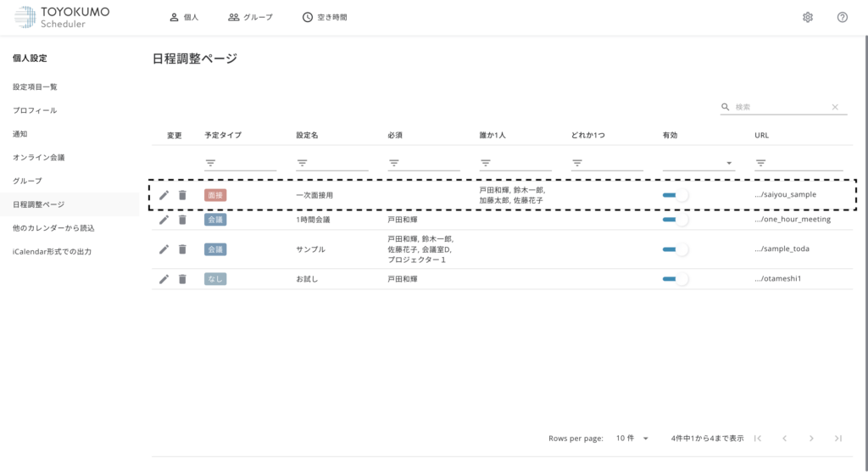Toggle 有効 switch for お試し
868x475 pixels.
676,279
